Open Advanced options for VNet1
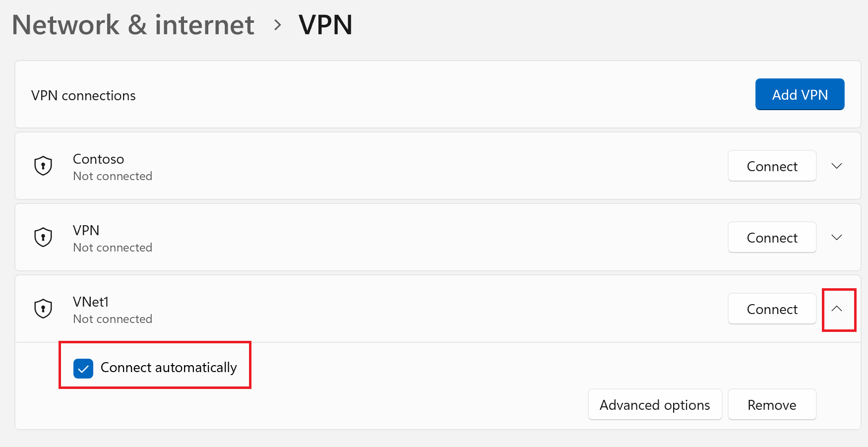This screenshot has height=447, width=868. click(x=655, y=405)
